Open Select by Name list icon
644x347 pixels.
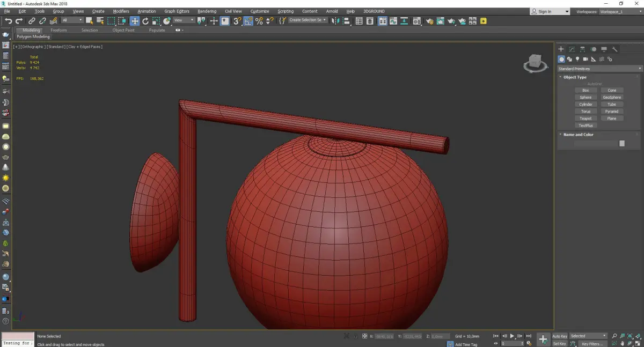point(100,21)
